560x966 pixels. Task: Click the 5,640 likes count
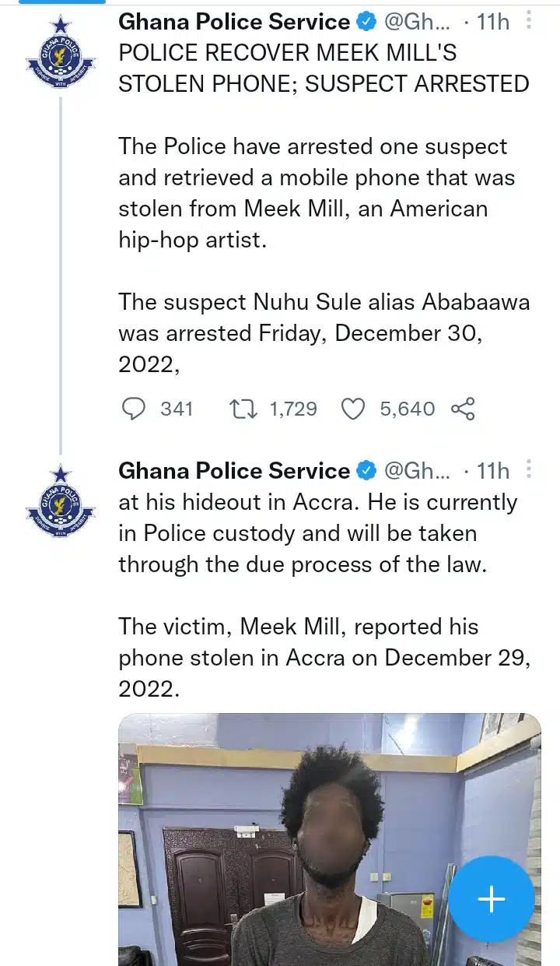[407, 409]
